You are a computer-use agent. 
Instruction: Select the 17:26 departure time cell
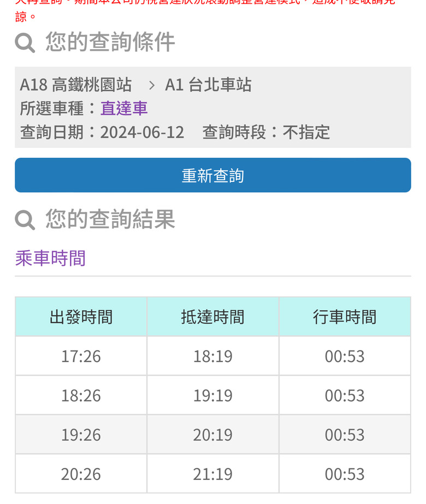[x=81, y=356]
